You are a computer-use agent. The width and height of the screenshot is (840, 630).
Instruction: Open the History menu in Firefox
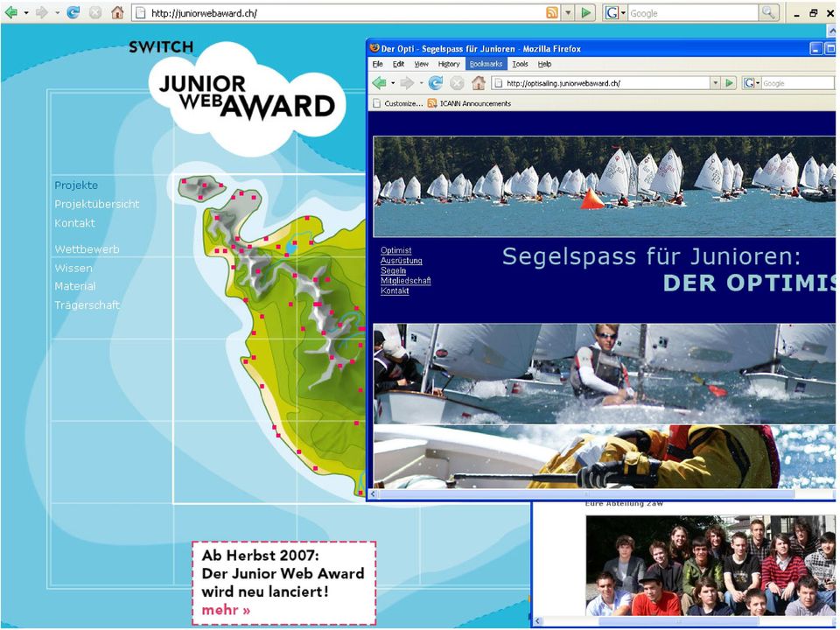click(449, 64)
